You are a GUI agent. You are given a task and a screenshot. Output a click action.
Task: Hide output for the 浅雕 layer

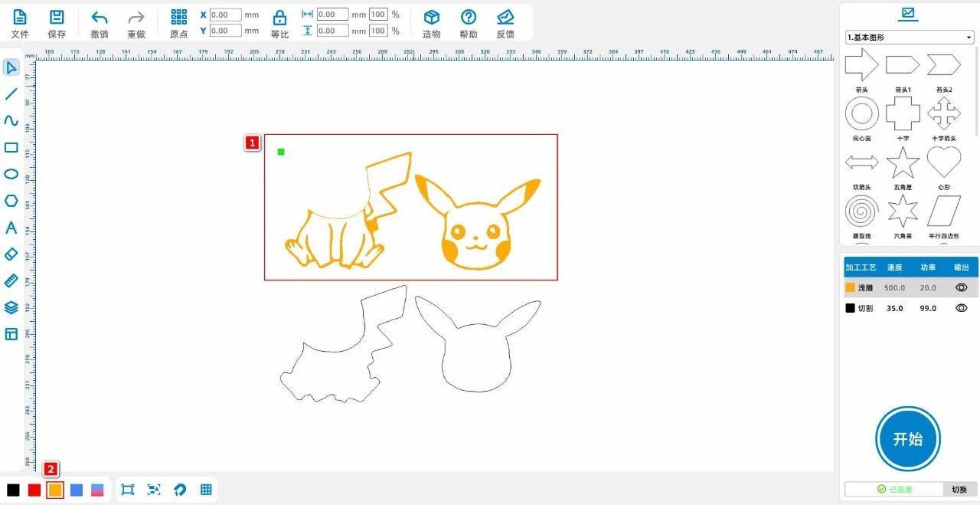coord(961,287)
